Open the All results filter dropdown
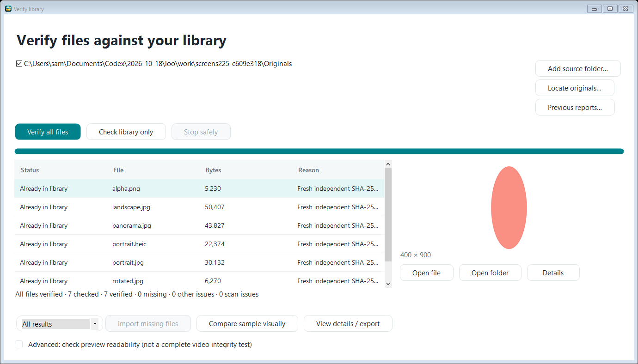Image resolution: width=638 pixels, height=364 pixels. click(x=59, y=324)
